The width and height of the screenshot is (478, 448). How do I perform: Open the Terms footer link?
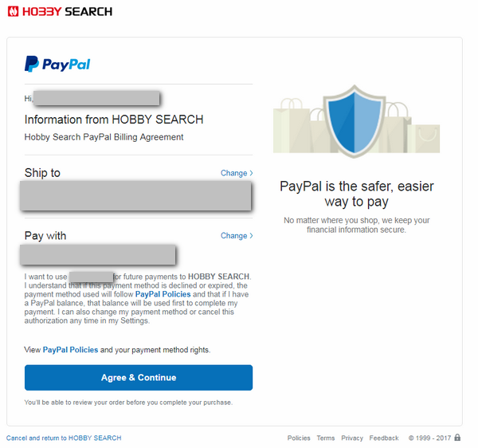pos(326,438)
